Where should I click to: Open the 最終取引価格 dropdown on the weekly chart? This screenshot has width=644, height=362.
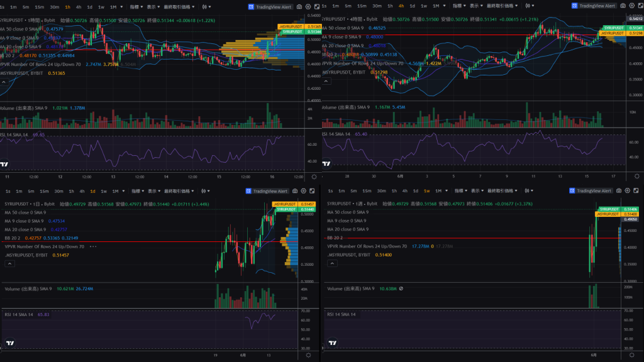point(502,190)
